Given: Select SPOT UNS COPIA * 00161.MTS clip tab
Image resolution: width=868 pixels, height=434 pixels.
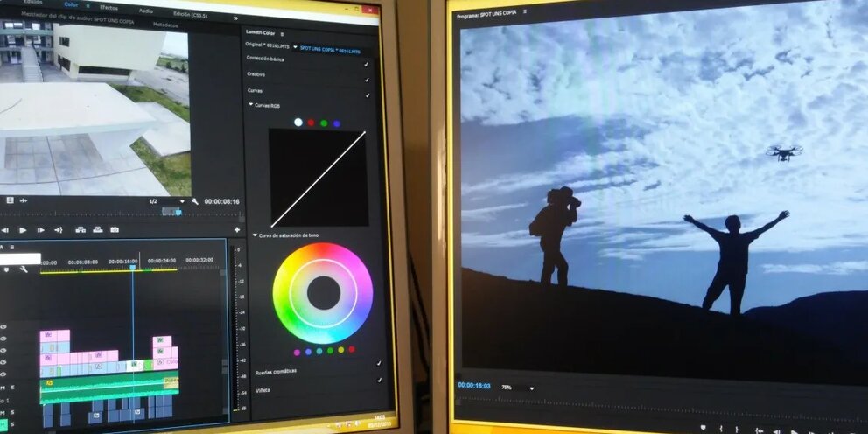Looking at the screenshot, I should pyautogui.click(x=330, y=50).
